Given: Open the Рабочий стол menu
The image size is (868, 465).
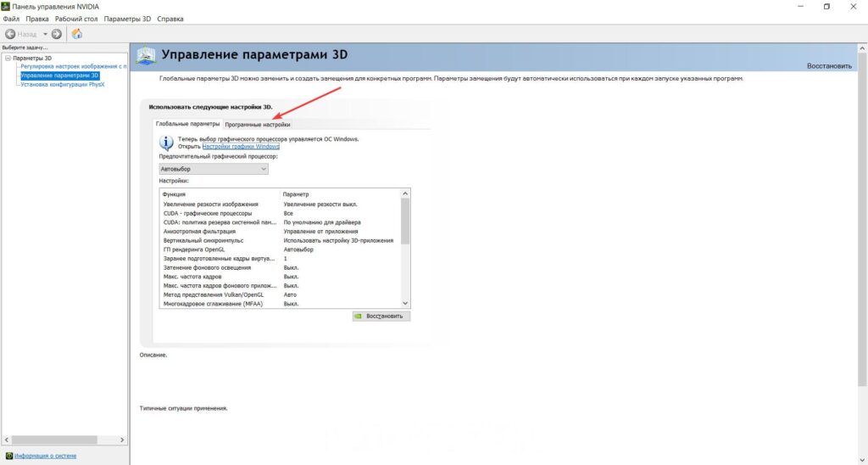Looking at the screenshot, I should click(x=76, y=19).
